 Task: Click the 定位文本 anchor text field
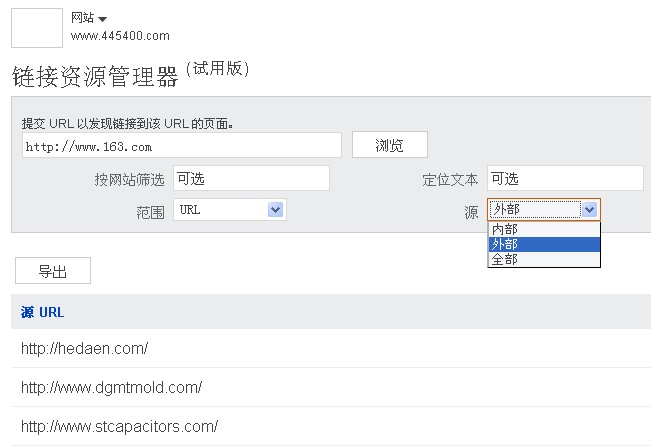click(x=565, y=179)
